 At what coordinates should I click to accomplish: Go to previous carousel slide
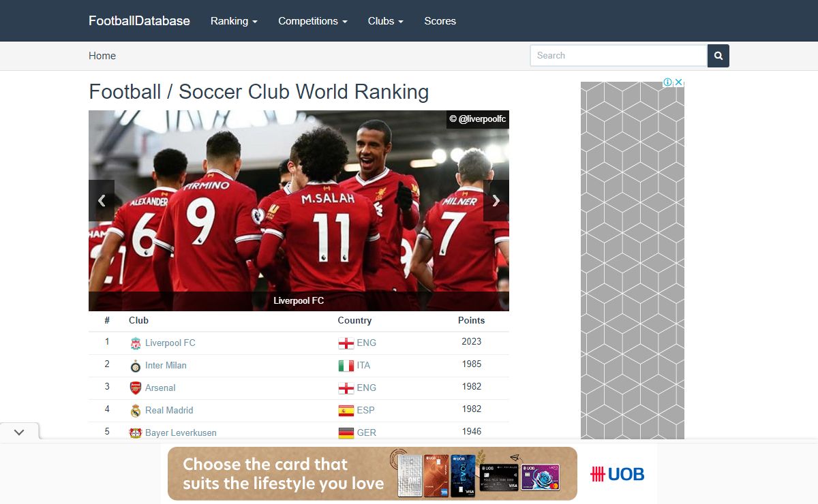pyautogui.click(x=102, y=200)
